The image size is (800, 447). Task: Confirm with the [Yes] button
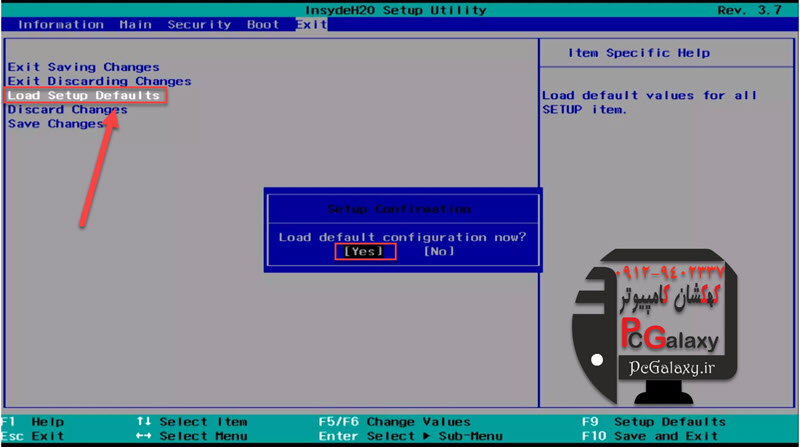(363, 251)
